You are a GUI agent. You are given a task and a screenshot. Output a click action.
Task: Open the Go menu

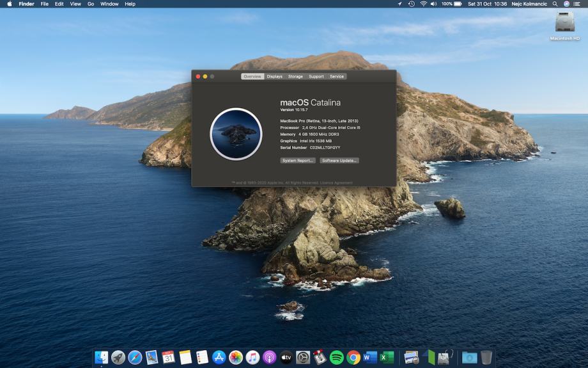[x=91, y=4]
